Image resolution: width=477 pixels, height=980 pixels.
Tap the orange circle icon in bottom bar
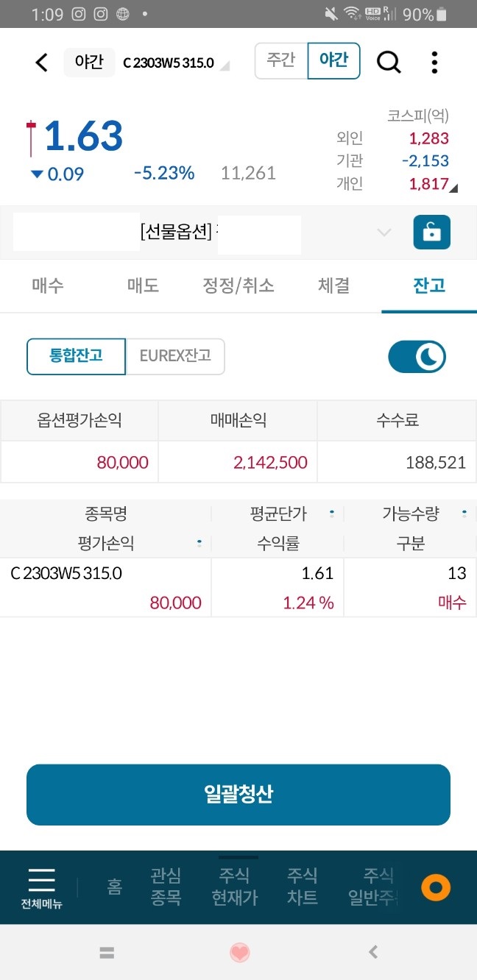tap(436, 887)
